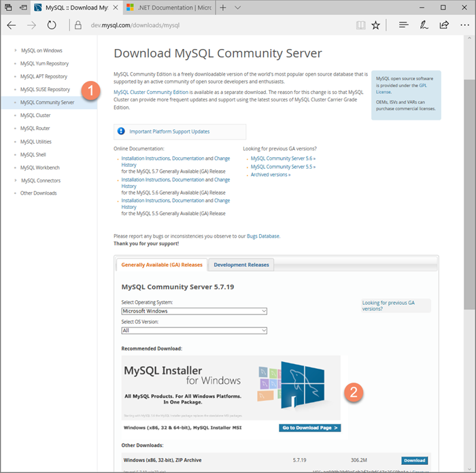476x473 pixels.
Task: Open Installation Instructions link for MySQL 5.6
Action: 146,180
